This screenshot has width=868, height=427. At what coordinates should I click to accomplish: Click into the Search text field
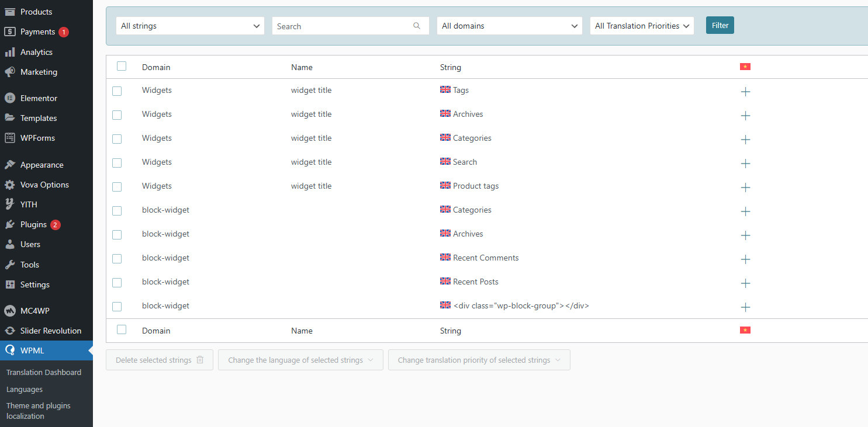click(x=342, y=26)
